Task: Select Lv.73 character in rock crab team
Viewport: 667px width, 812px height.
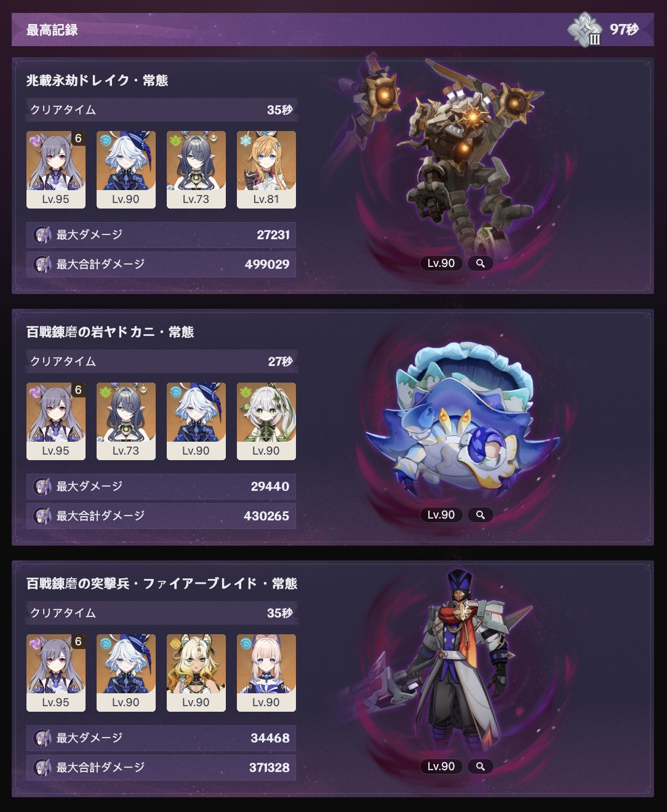Action: pyautogui.click(x=126, y=421)
